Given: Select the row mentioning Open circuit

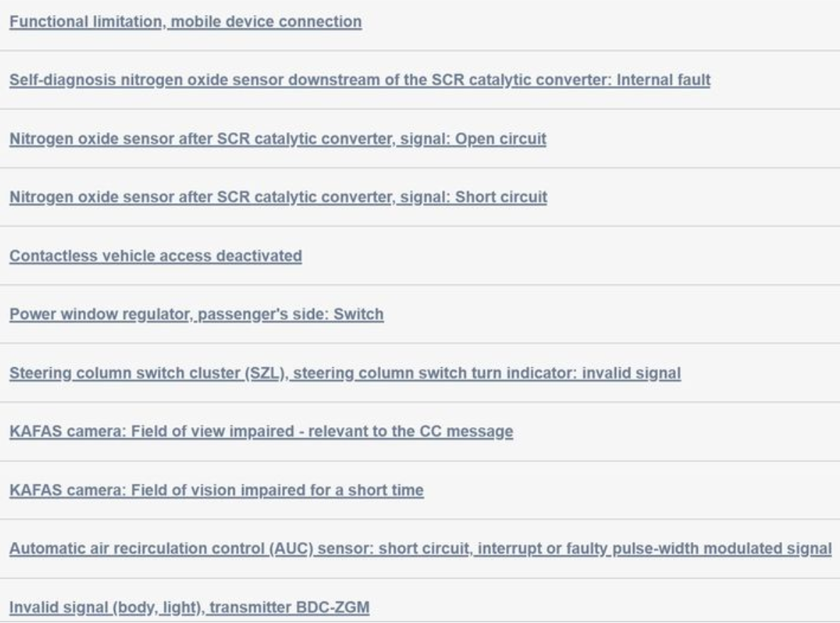Looking at the screenshot, I should pyautogui.click(x=420, y=139).
